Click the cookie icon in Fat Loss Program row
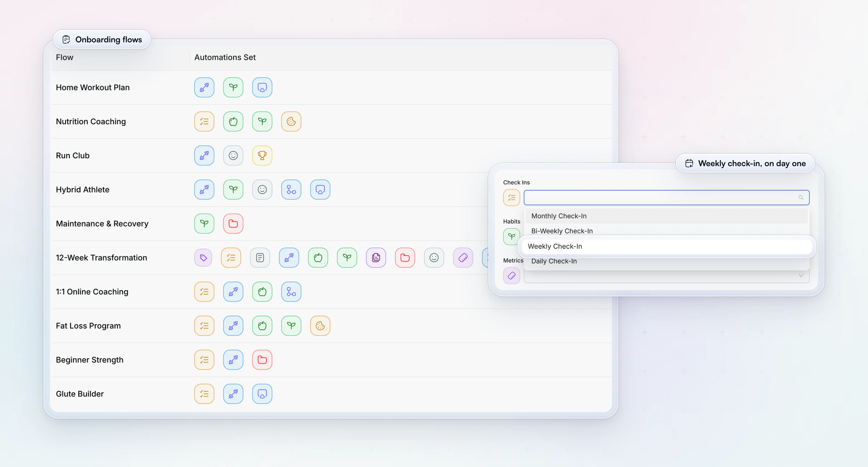This screenshot has width=868, height=467. (x=320, y=325)
